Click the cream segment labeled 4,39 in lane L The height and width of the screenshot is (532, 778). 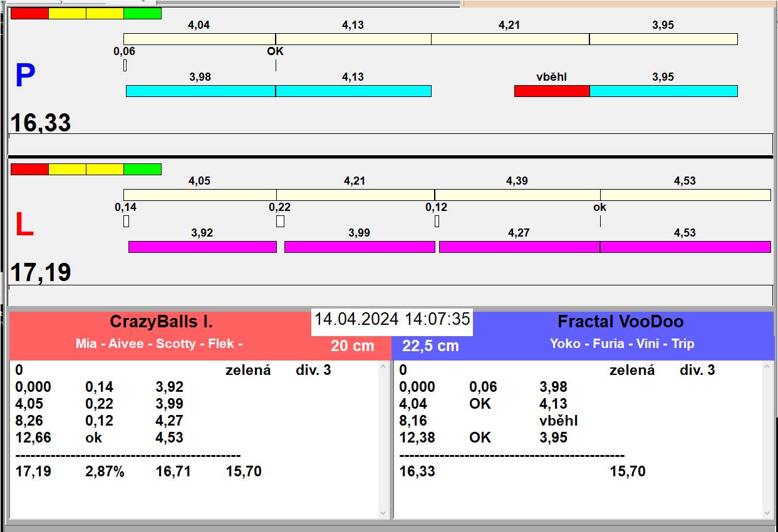[517, 195]
